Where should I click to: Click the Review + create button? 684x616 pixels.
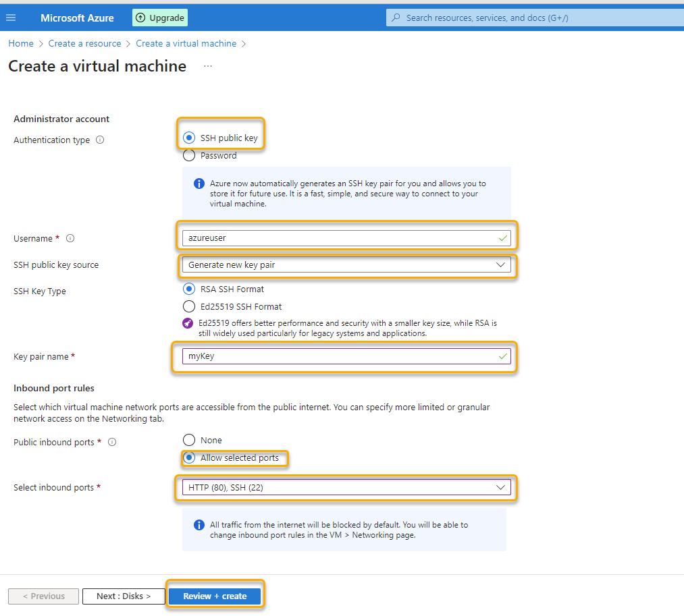click(215, 596)
